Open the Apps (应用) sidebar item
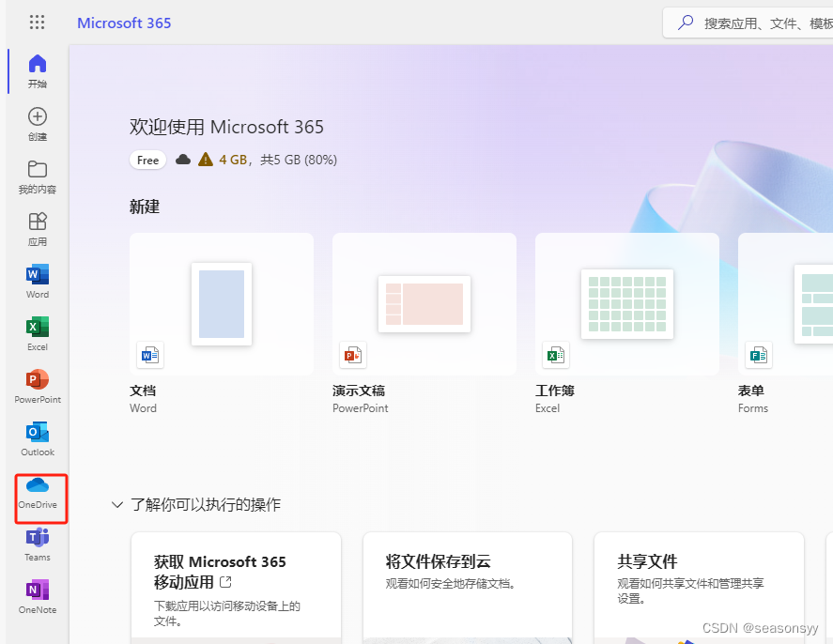The image size is (833, 644). click(x=38, y=229)
